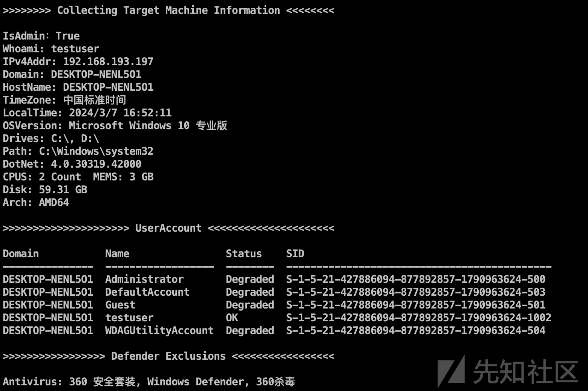
Task: Click the Guest account name
Action: point(120,305)
